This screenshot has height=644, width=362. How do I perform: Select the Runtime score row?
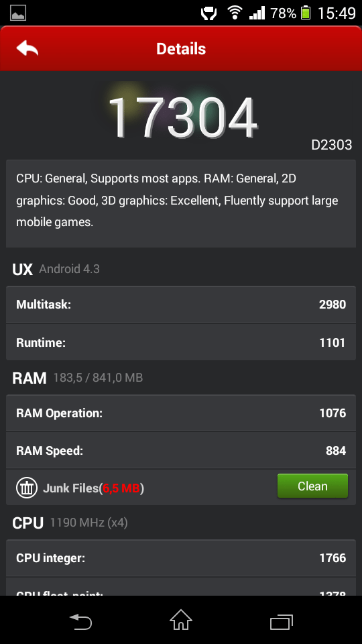coord(181,342)
